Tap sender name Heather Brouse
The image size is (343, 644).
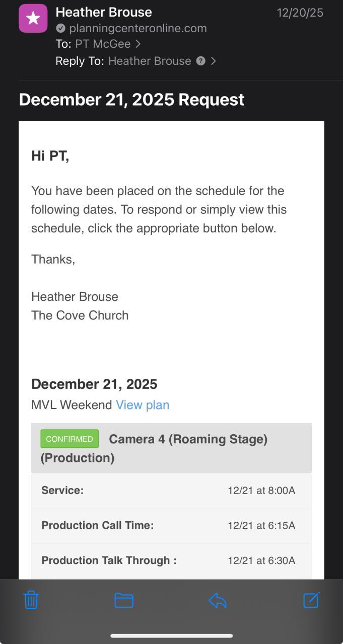104,12
